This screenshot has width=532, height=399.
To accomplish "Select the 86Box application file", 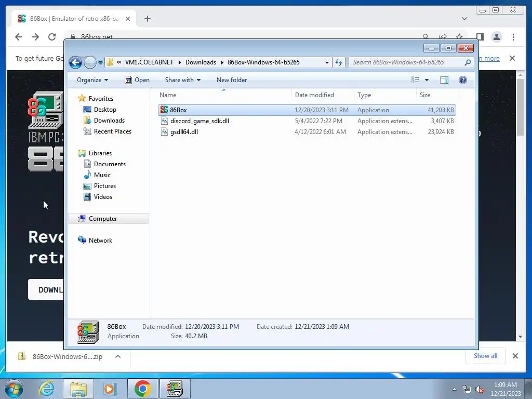I will [307, 110].
